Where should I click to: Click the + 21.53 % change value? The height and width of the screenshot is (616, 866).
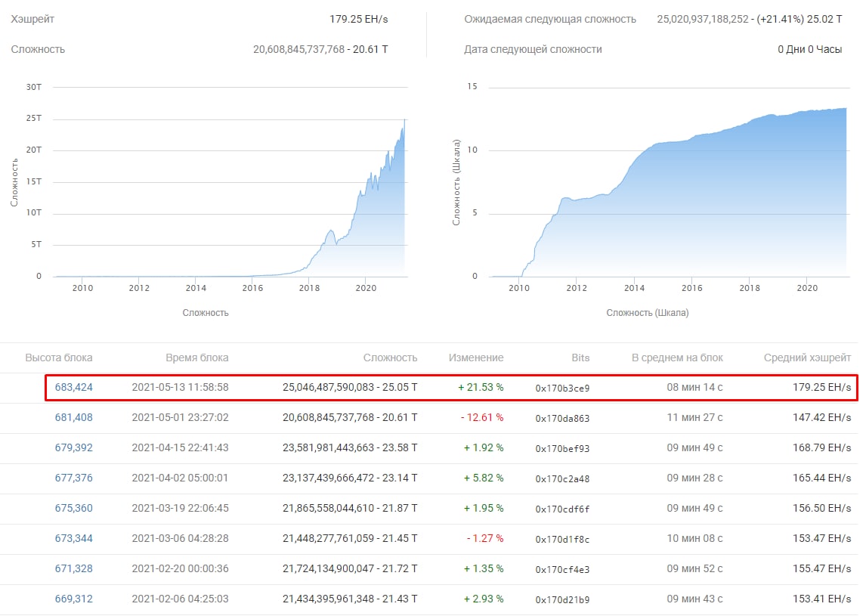point(481,387)
